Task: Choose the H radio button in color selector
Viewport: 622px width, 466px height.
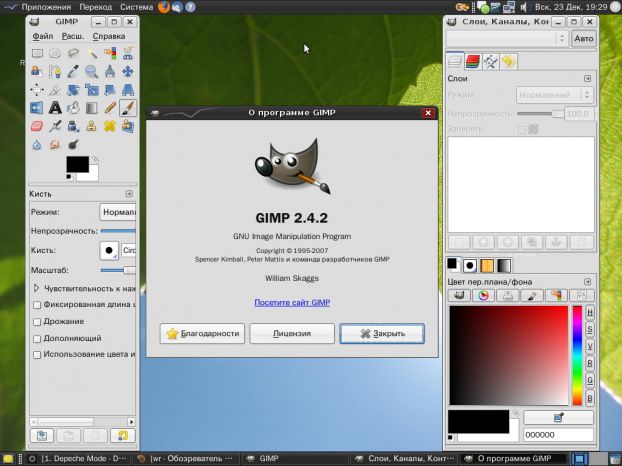Action: (590, 313)
